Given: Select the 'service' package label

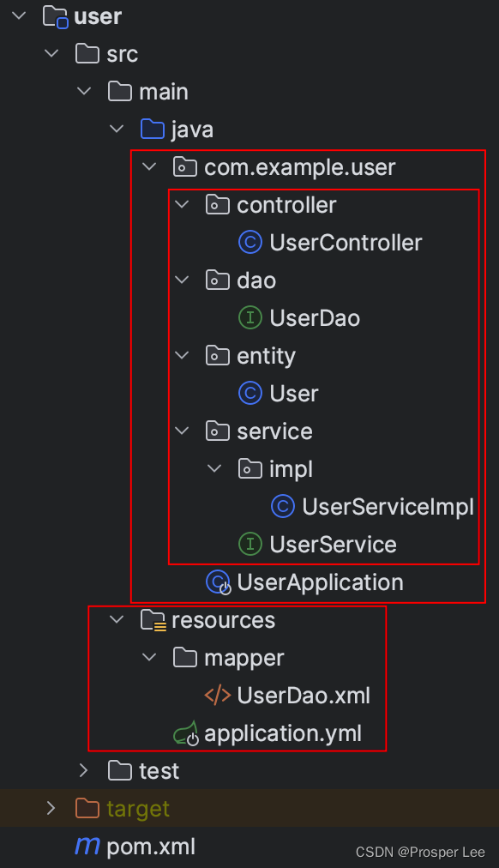Looking at the screenshot, I should pos(274,431).
